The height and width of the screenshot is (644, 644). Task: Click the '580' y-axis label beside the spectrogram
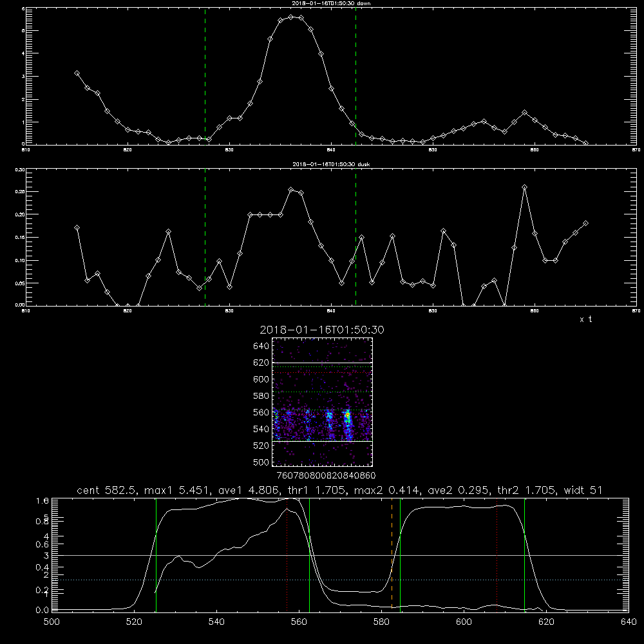(261, 396)
